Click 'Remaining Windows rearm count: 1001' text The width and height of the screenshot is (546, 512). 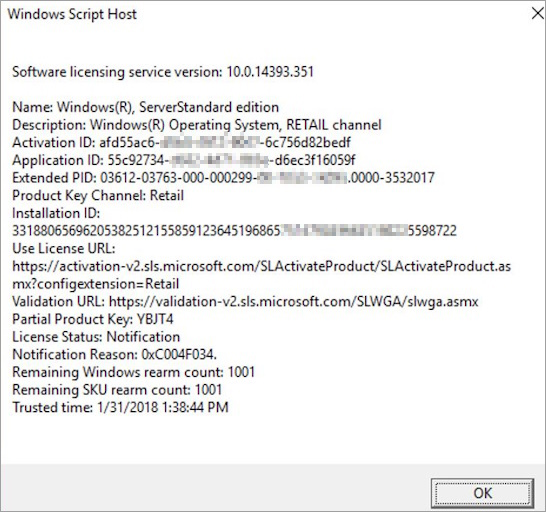(133, 372)
